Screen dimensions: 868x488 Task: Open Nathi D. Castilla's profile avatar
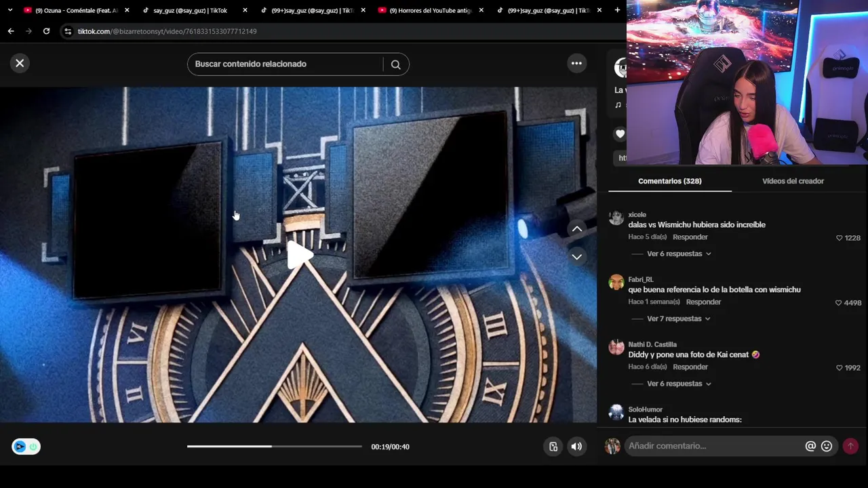[x=616, y=347]
